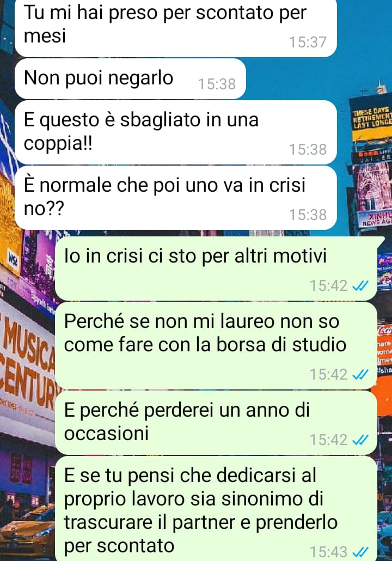
Task: Select the "borsa di studio" message bubble
Action: click(216, 345)
